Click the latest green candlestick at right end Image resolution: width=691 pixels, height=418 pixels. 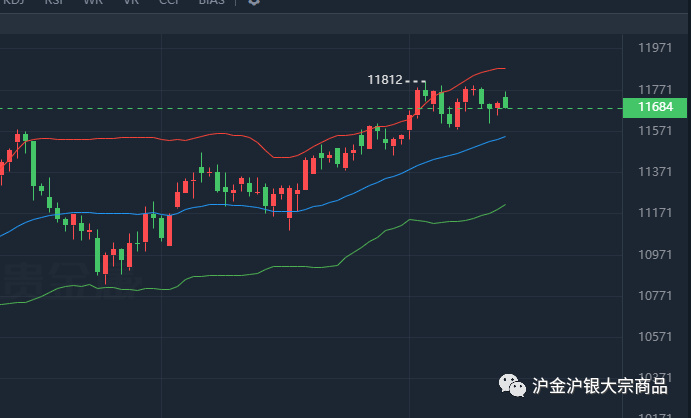505,101
